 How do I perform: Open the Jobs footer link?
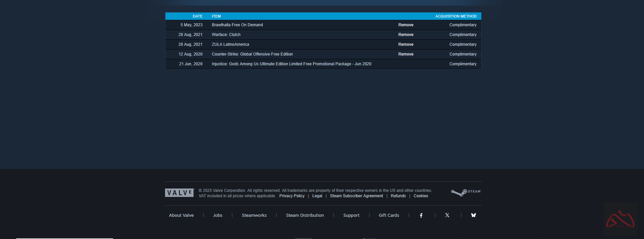[x=218, y=215]
